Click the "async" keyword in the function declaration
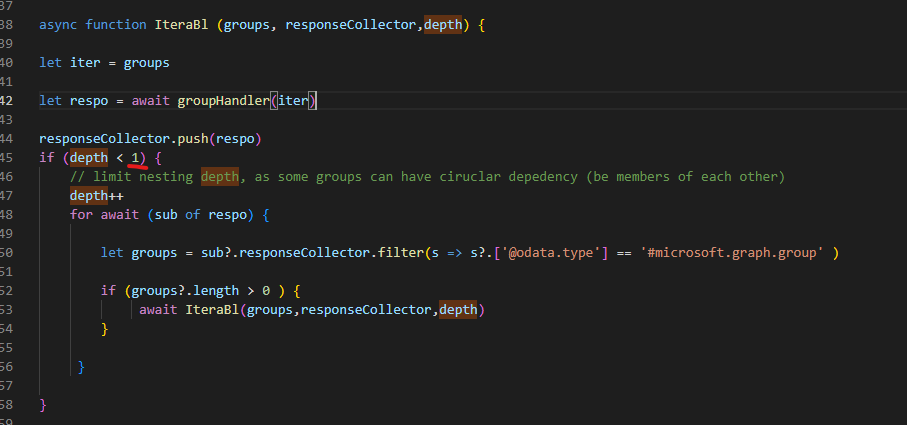Image resolution: width=907 pixels, height=425 pixels. pos(58,25)
